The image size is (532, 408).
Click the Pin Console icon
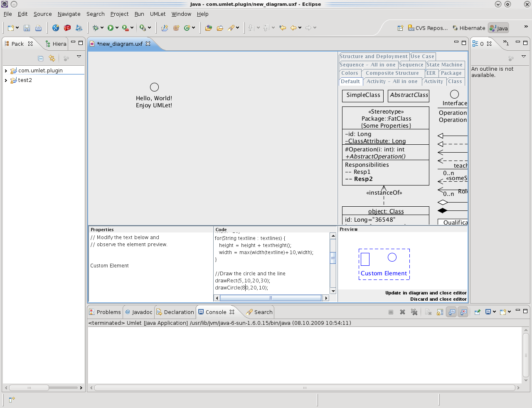click(477, 312)
